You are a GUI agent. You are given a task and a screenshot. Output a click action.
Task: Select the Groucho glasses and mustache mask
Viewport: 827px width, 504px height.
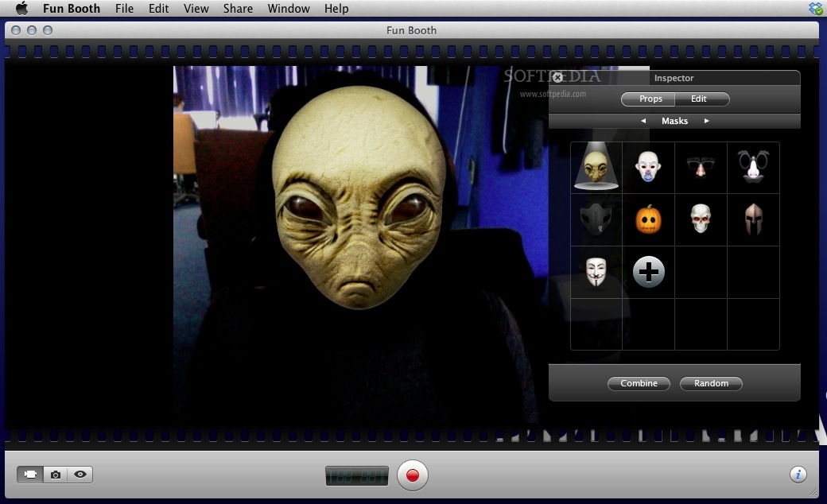tap(752, 166)
